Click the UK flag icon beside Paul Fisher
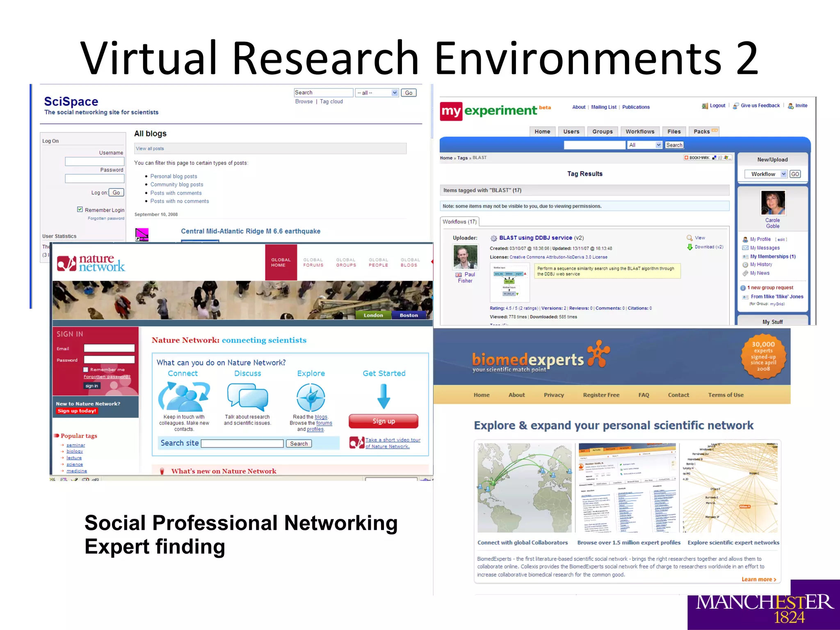840x630 pixels. (x=459, y=275)
